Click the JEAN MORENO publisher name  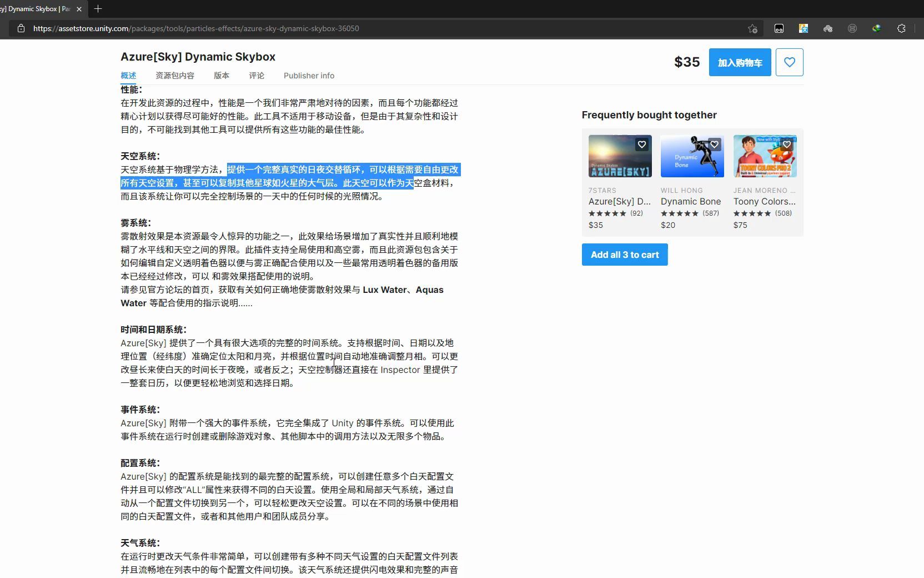(765, 190)
